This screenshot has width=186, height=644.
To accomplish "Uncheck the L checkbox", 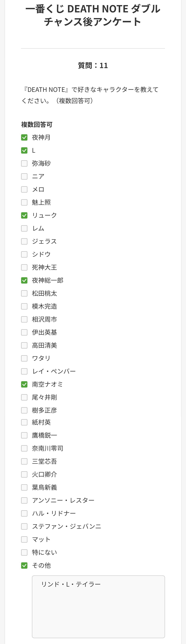I will pos(24,150).
